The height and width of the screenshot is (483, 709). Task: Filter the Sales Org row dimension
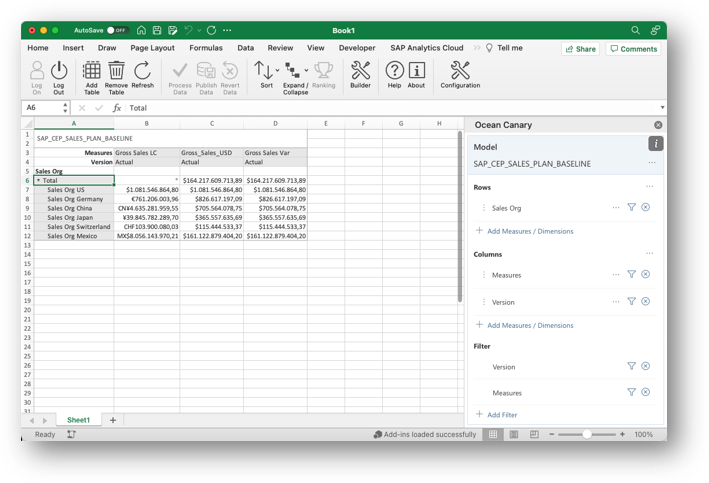pos(631,207)
